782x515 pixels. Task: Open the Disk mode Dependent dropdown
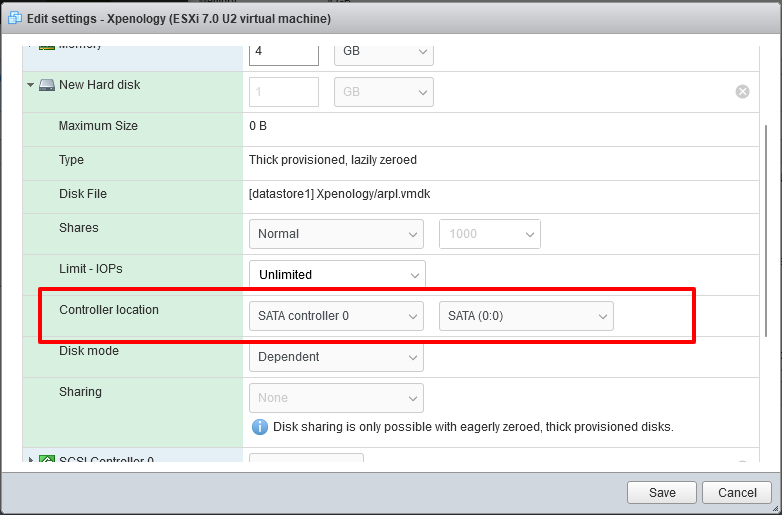point(335,357)
